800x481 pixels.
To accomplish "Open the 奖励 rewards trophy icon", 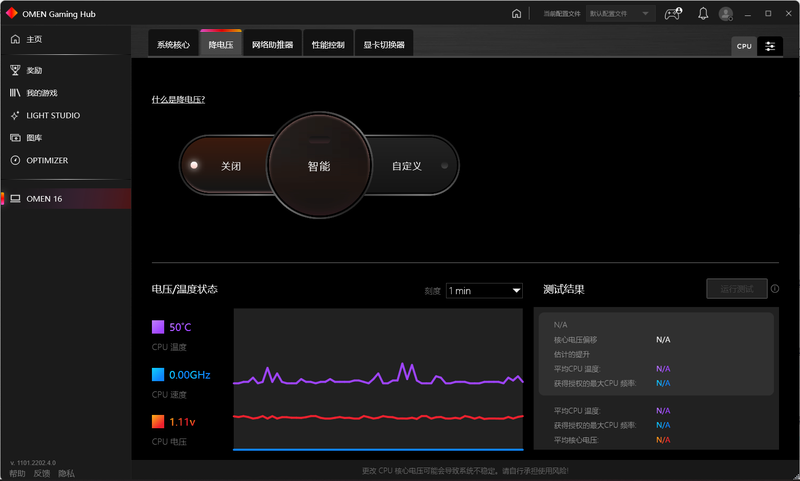I will coord(15,70).
